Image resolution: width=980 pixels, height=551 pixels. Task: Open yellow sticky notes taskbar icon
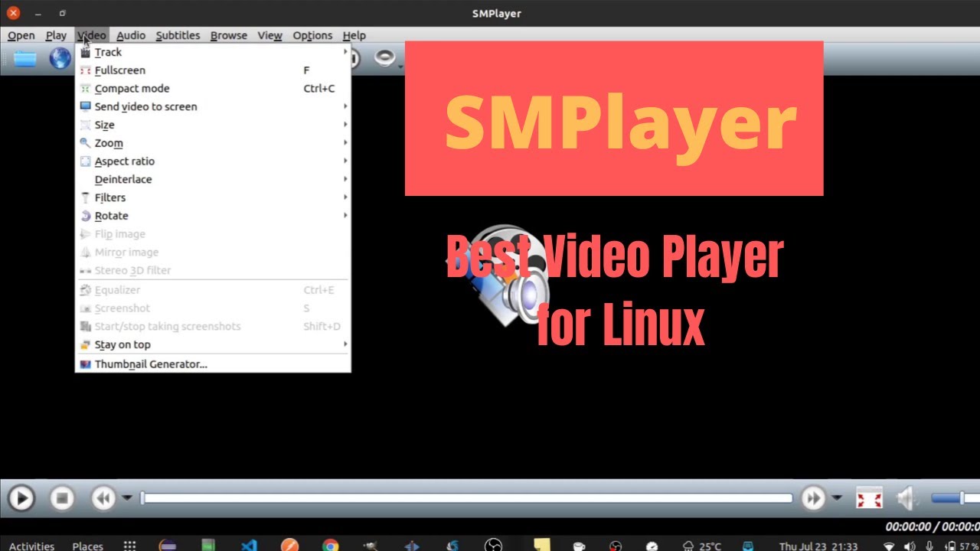pyautogui.click(x=542, y=545)
